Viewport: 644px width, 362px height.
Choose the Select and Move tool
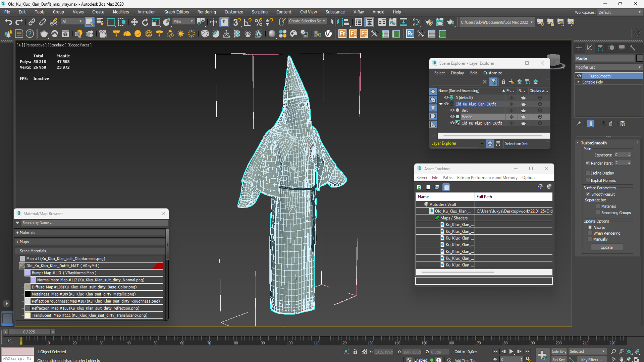[135, 22]
